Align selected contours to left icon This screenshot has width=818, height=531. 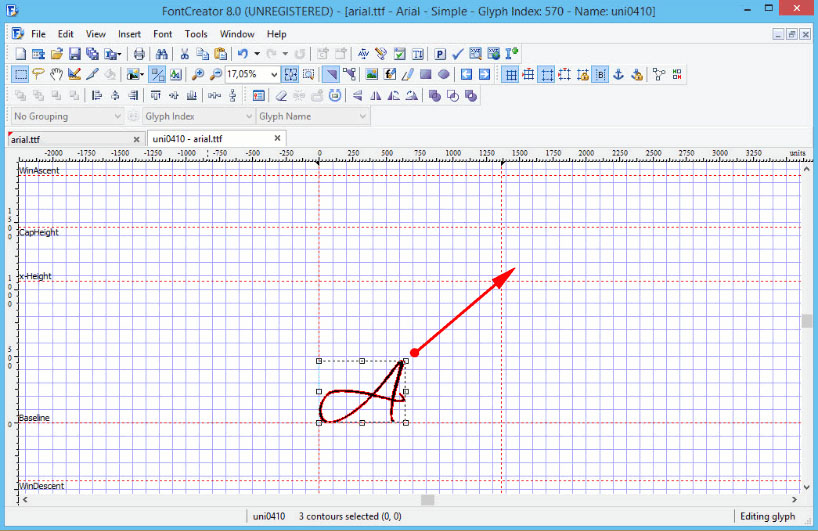[x=97, y=95]
